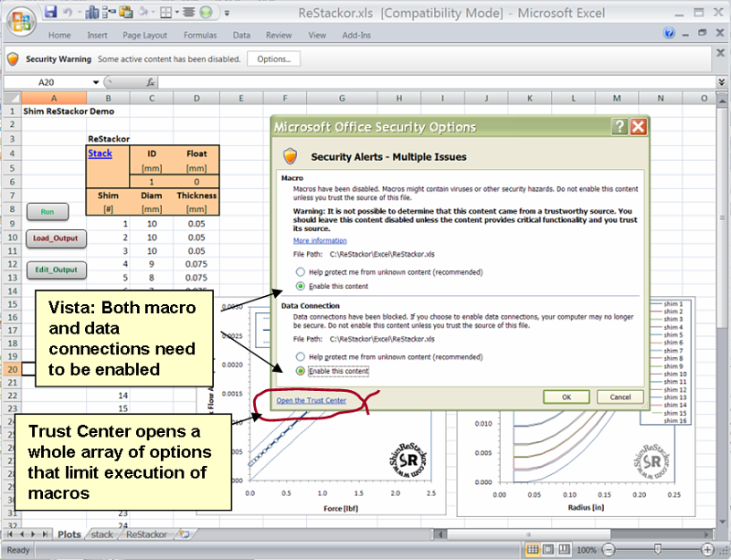Switch to Page Break Preview in the status bar
The width and height of the screenshot is (731, 560).
(x=564, y=550)
